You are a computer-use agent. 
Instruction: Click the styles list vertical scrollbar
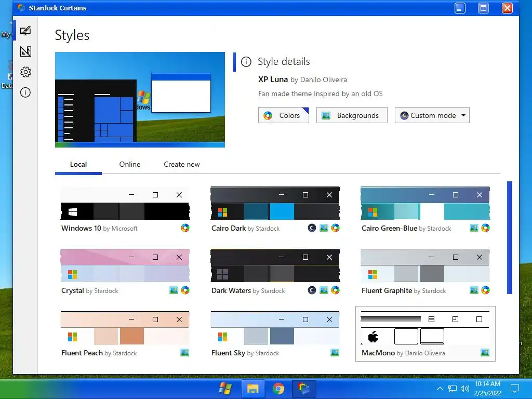(510, 237)
